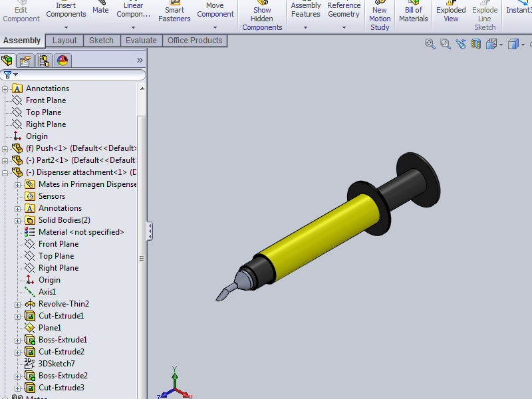Open the Office Products tab
This screenshot has width=532, height=399.
195,41
